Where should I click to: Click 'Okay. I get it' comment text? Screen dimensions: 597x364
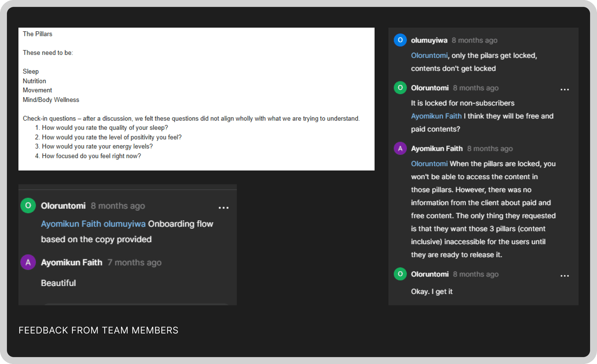432,291
